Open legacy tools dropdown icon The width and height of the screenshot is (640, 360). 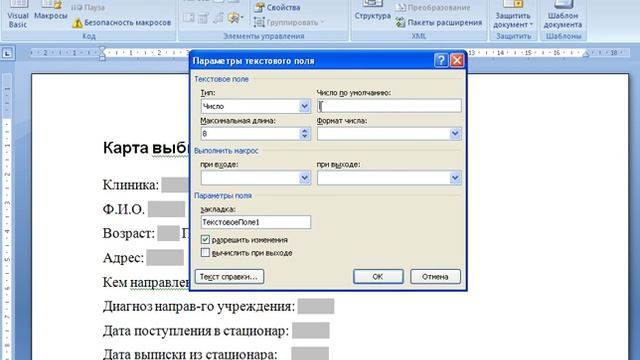[236, 18]
